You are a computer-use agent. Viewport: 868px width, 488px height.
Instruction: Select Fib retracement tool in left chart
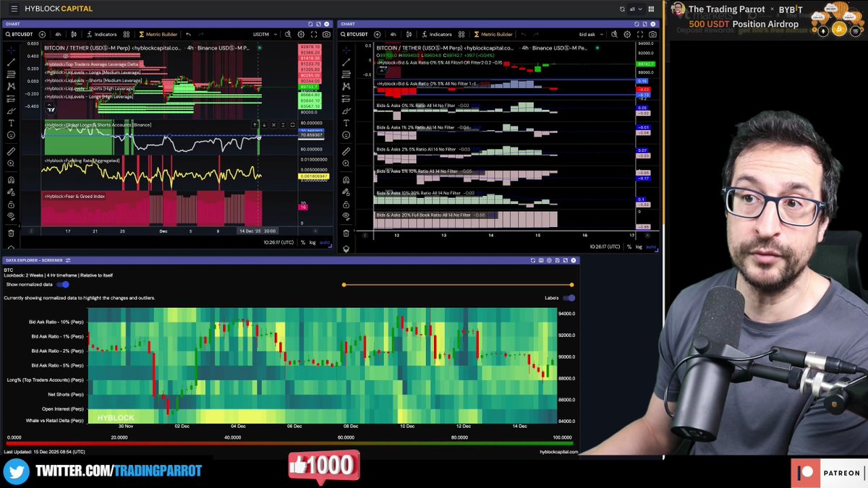11,74
